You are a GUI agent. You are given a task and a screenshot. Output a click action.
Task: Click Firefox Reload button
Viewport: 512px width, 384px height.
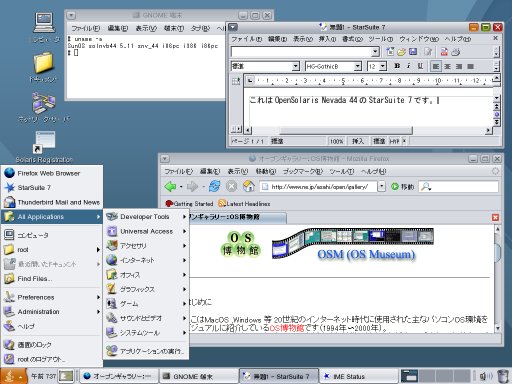pyautogui.click(x=214, y=186)
